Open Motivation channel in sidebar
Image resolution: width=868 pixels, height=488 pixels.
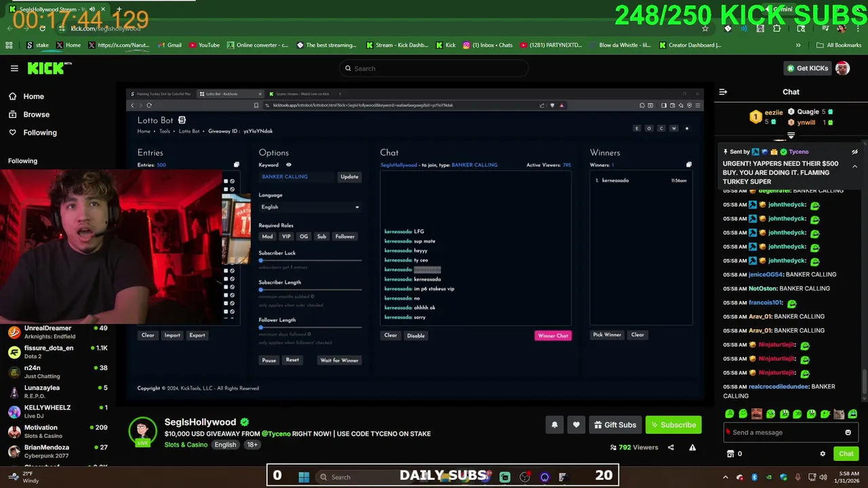point(58,431)
